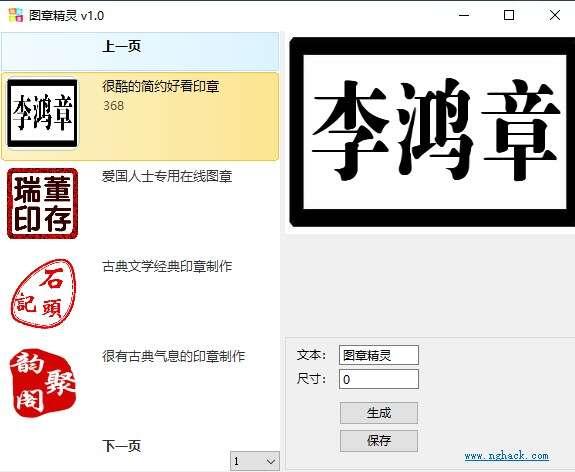Click the 图章精灵 app icon in title bar
Screen dimensions: 575x472
pyautogui.click(x=16, y=15)
